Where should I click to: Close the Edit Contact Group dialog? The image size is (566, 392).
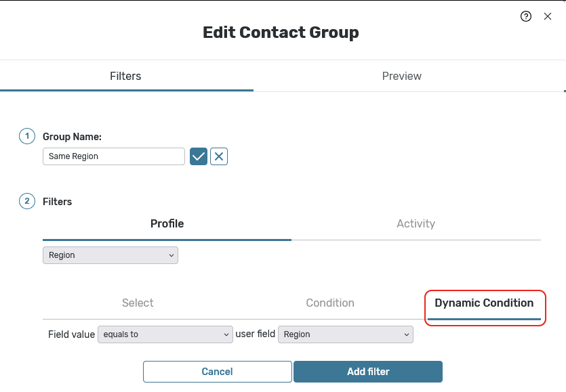(548, 16)
